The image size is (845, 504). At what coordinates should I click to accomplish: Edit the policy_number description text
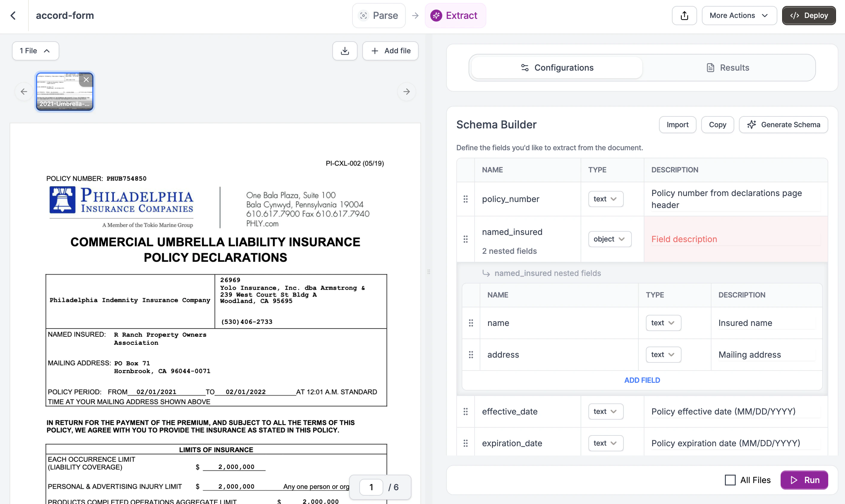tap(736, 199)
